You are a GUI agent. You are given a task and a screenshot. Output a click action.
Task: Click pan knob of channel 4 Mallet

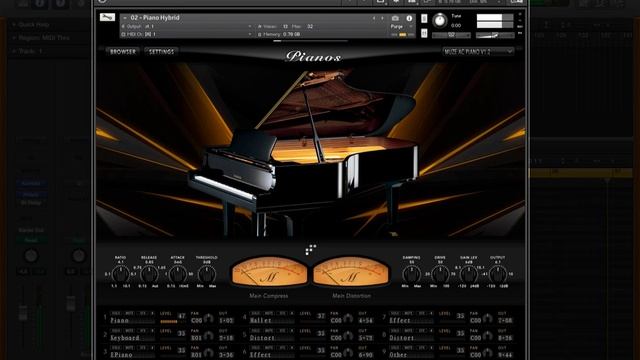click(x=348, y=318)
